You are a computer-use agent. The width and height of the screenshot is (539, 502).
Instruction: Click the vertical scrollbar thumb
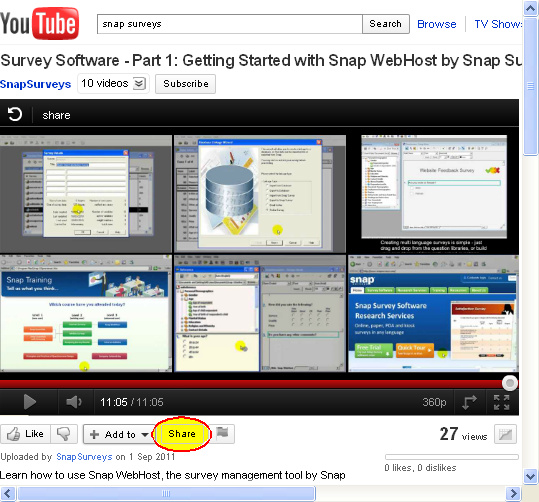531,86
